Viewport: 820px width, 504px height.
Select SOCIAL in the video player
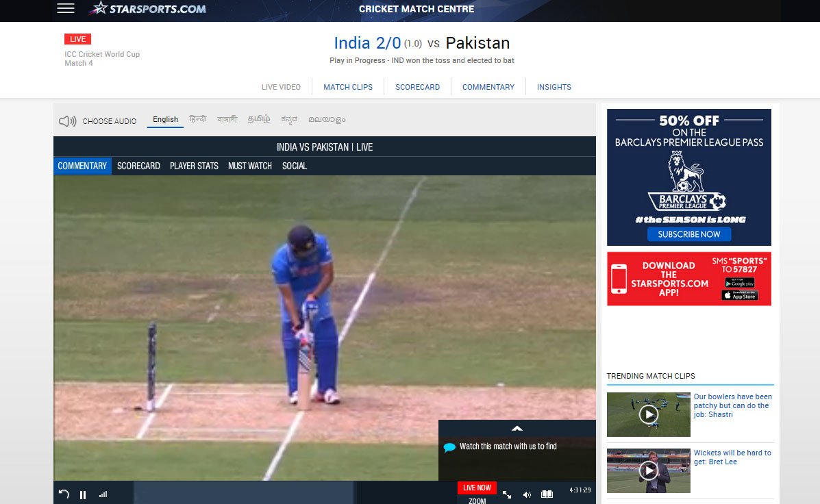click(x=295, y=166)
